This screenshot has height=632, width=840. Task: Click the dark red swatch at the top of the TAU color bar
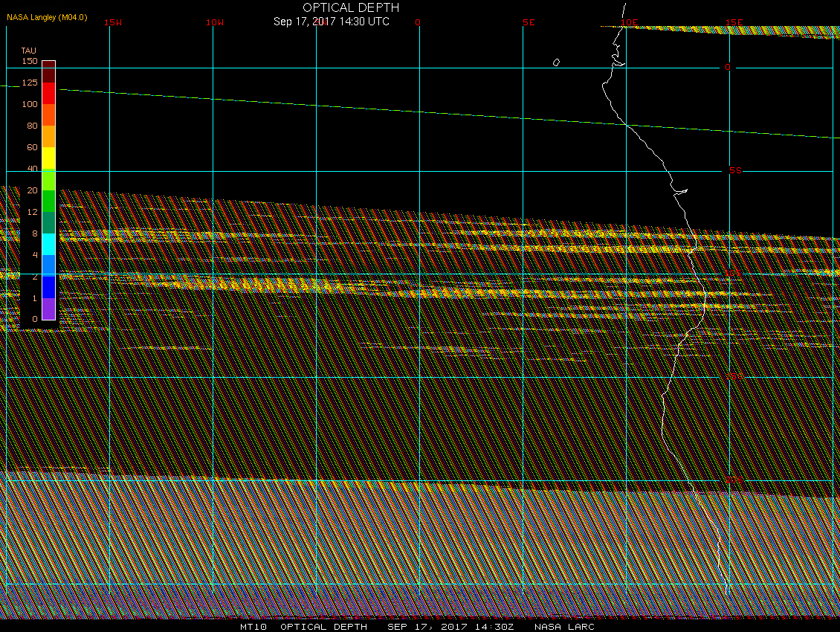[x=48, y=71]
